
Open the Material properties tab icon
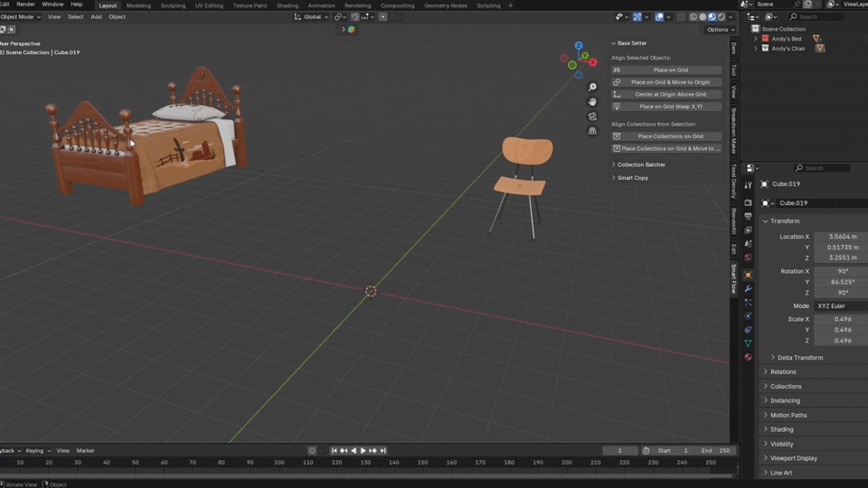pyautogui.click(x=748, y=358)
